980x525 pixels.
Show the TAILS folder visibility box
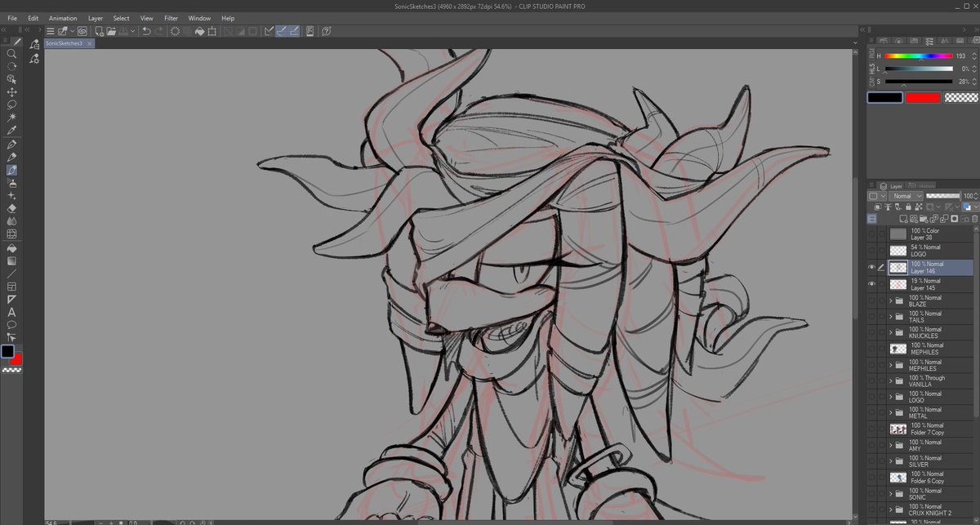tap(871, 317)
